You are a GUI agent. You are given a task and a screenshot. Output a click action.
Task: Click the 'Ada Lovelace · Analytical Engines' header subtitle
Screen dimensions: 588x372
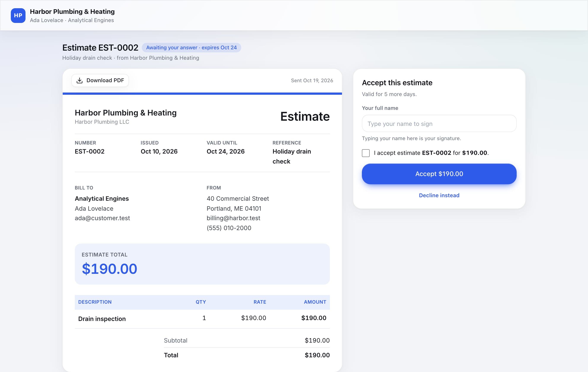(72, 20)
